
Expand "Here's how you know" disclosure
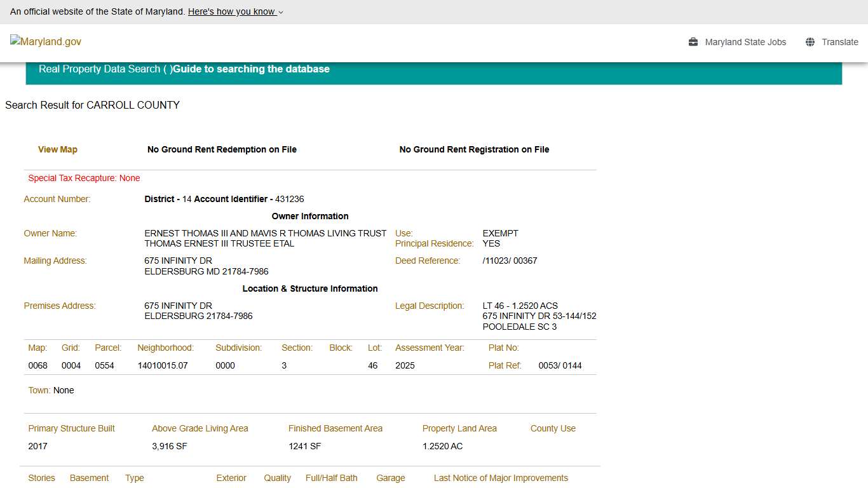point(235,11)
